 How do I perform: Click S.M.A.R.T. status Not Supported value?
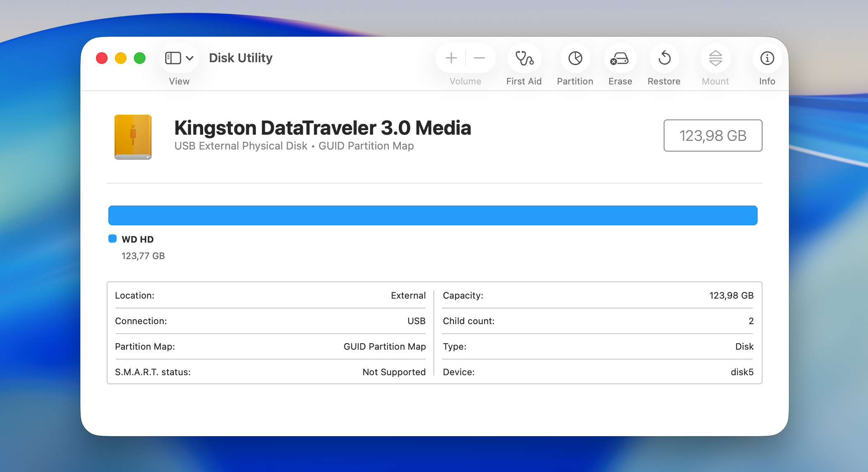pos(394,372)
